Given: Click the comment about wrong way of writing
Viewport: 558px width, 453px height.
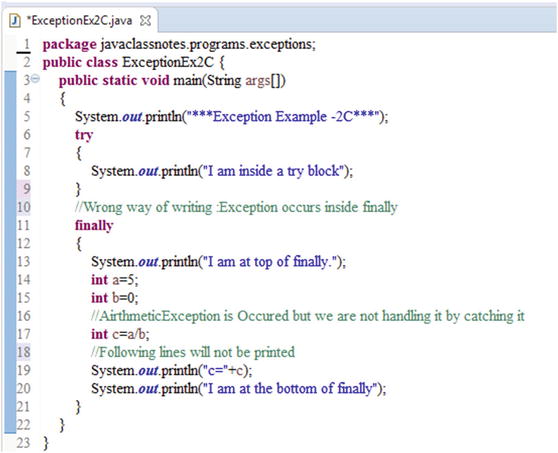Looking at the screenshot, I should [x=236, y=207].
